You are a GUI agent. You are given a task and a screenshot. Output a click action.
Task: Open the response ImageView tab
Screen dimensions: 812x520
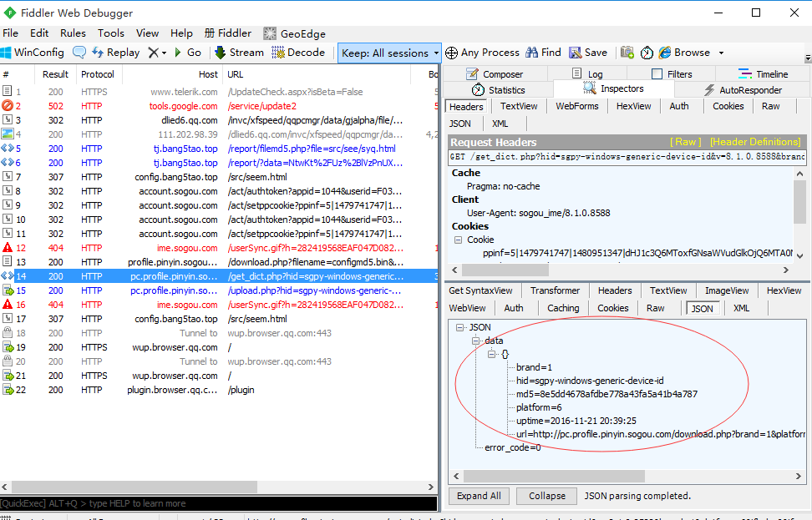[x=727, y=290]
